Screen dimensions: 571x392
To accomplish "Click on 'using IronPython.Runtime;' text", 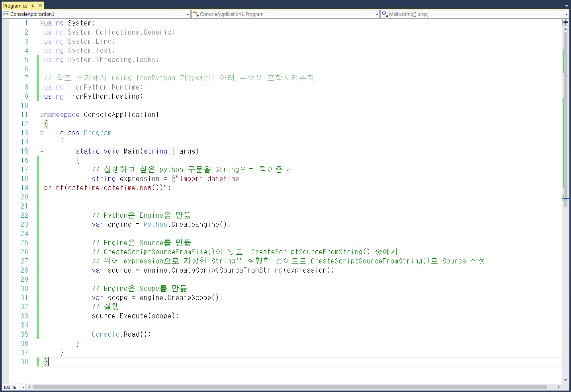I will pos(93,87).
